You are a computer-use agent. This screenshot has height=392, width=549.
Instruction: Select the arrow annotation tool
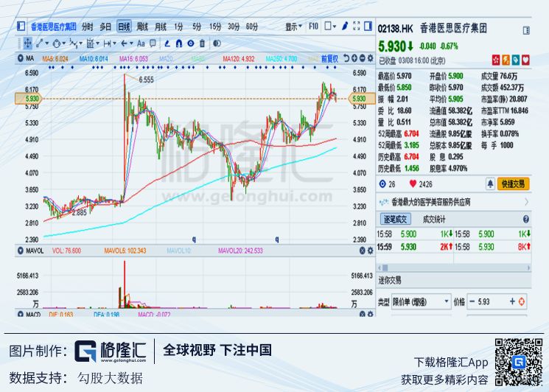pos(124,43)
